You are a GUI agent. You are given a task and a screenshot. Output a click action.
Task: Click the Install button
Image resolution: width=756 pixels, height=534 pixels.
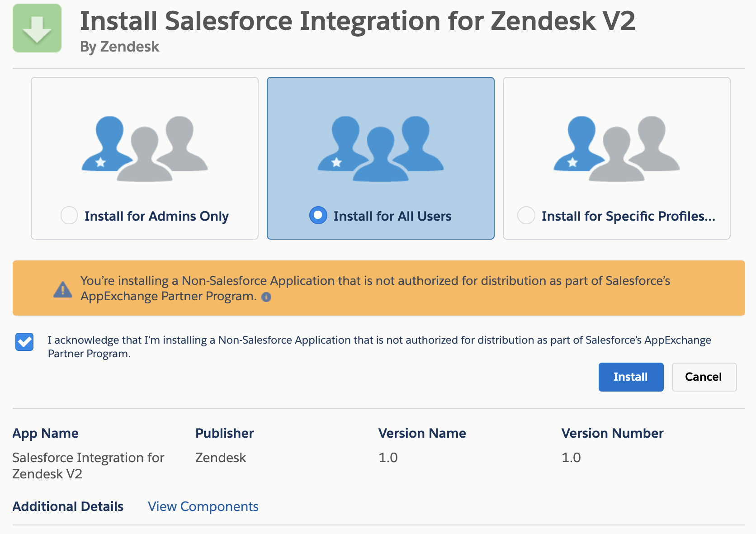coord(631,377)
